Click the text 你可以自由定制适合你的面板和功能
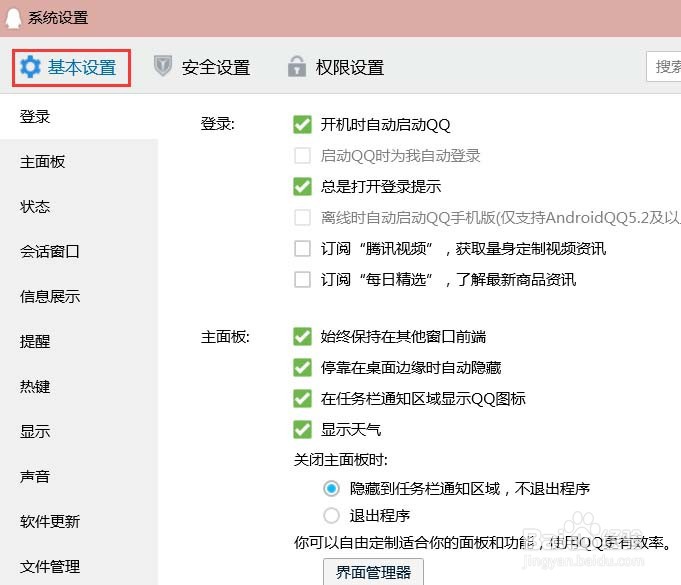The height and width of the screenshot is (585, 681). [x=414, y=543]
